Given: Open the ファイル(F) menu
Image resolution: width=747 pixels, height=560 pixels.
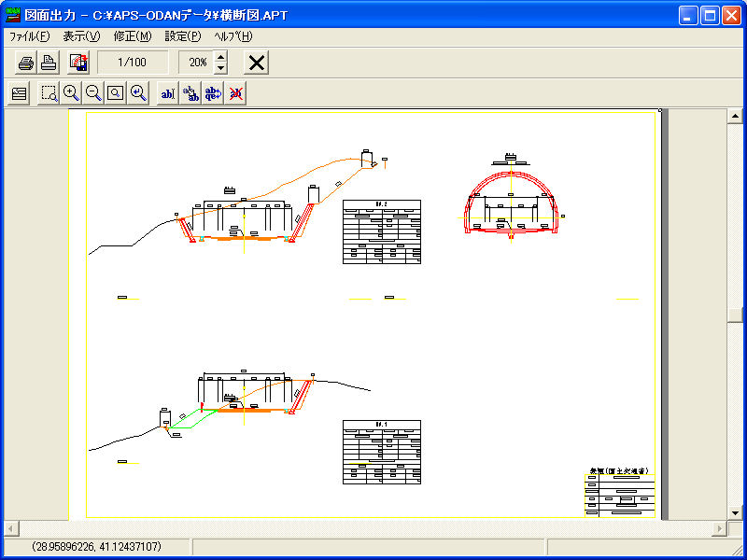Looking at the screenshot, I should tap(29, 36).
